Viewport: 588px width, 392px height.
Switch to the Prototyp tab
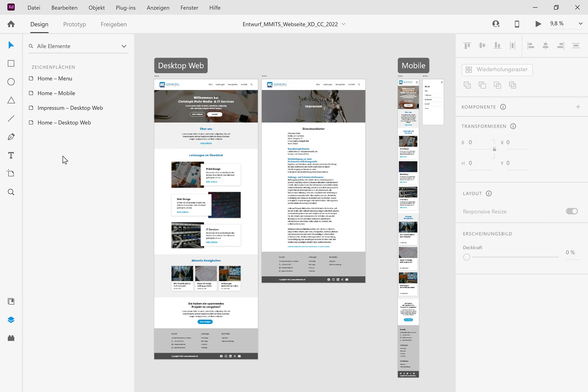(x=74, y=24)
